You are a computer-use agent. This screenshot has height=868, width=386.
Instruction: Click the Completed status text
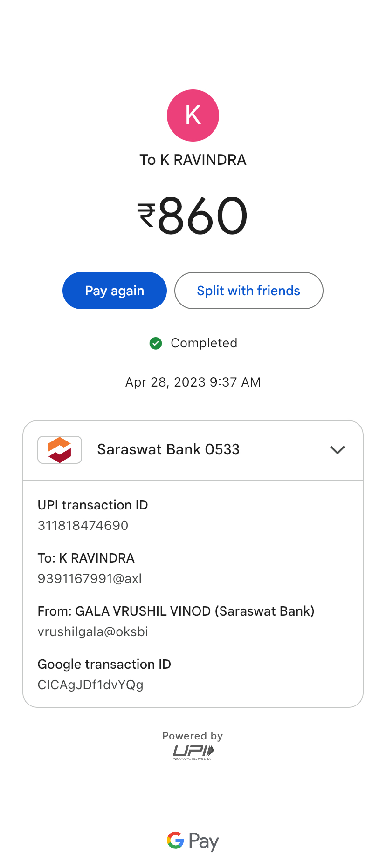pyautogui.click(x=204, y=343)
